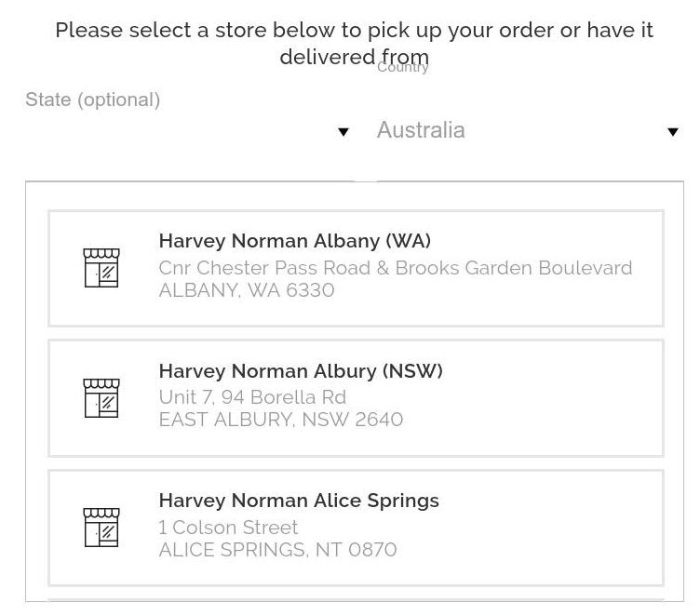The image size is (700, 615).
Task: Click the empty State selection field
Action: click(x=187, y=130)
